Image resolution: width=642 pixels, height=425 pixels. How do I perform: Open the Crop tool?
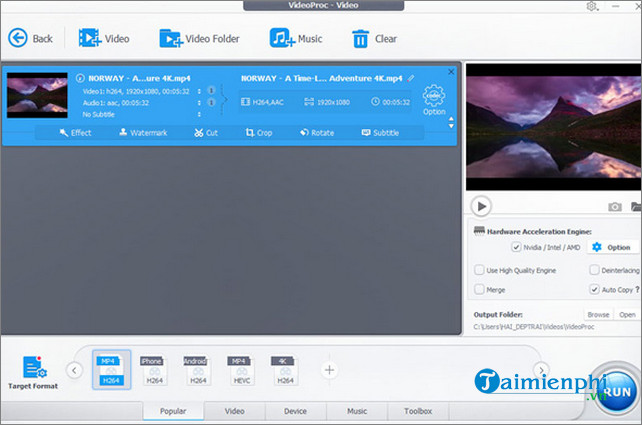[x=259, y=133]
